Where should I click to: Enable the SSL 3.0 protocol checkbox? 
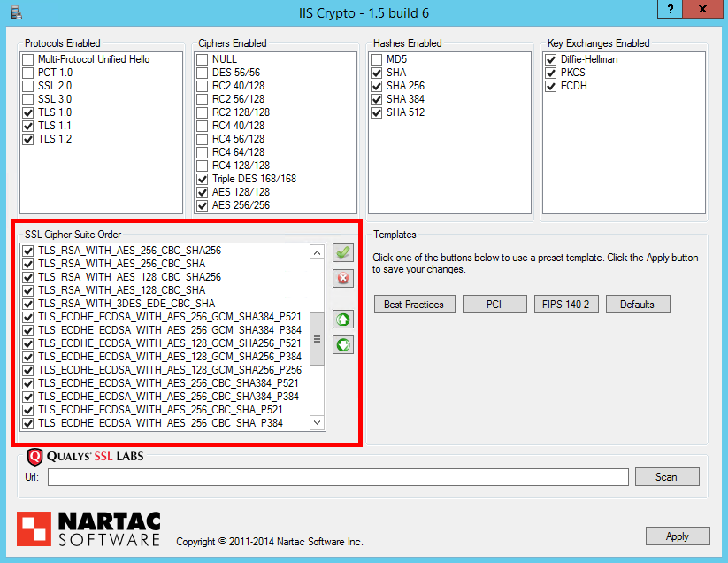28,99
